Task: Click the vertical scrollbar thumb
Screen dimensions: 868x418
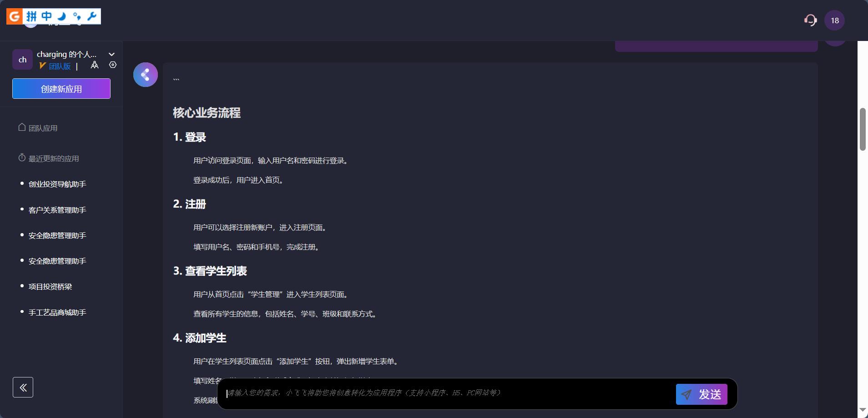Action: tap(863, 129)
